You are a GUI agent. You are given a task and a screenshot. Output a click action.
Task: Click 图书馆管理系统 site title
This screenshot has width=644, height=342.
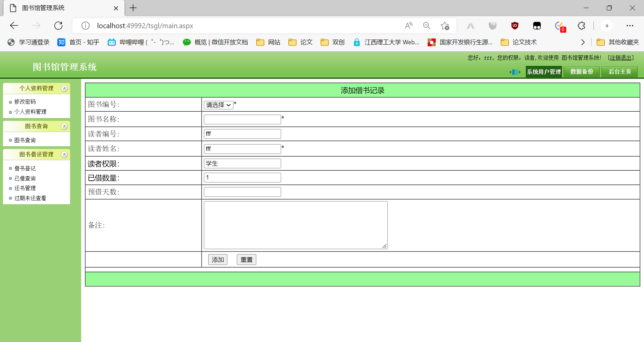(64, 67)
